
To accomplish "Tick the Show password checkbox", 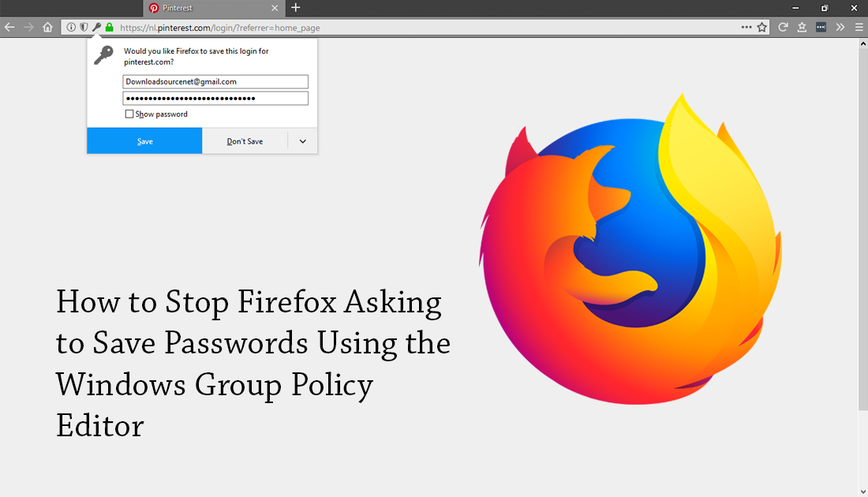I will coord(129,114).
